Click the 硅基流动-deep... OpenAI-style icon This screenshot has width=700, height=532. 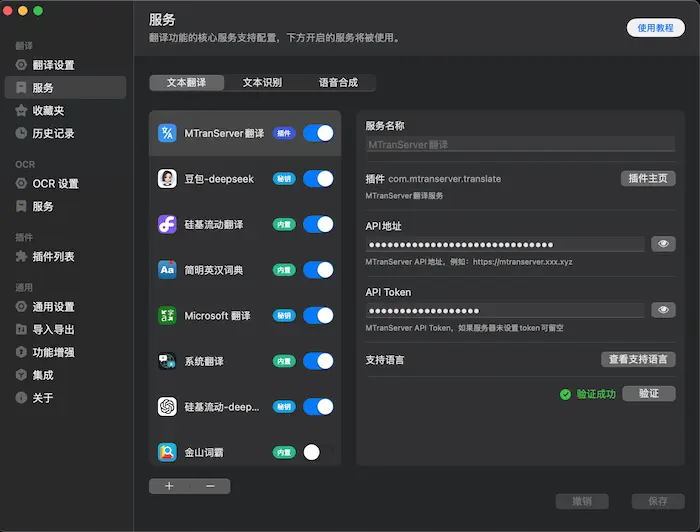(x=167, y=407)
